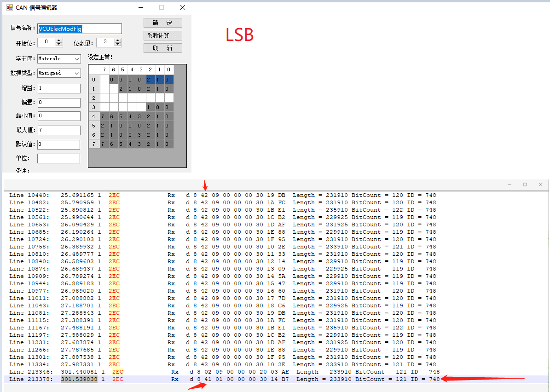Click the 偏置 offset field showing 0
The image size is (550, 392).
click(58, 102)
